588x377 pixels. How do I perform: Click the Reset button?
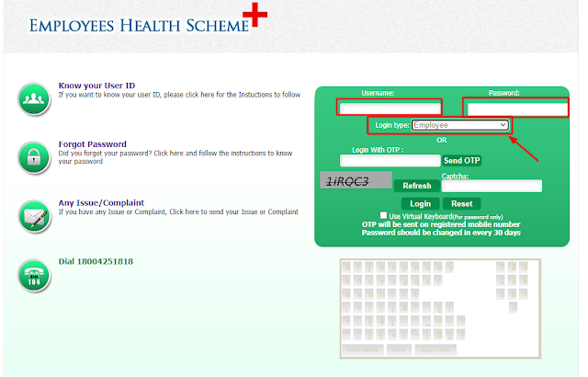point(461,204)
